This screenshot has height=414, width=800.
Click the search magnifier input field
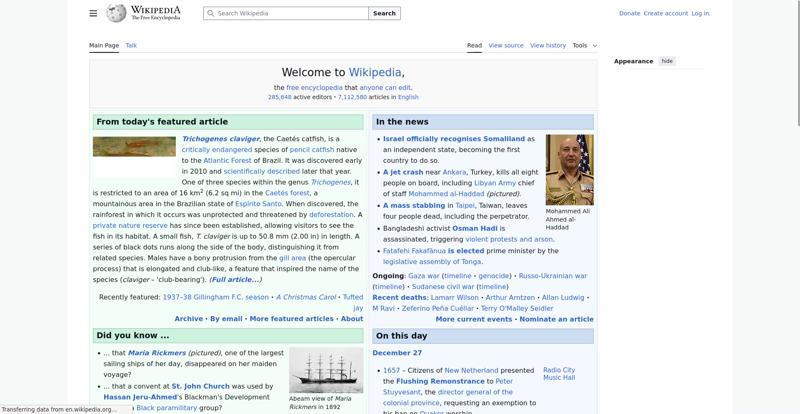(x=290, y=13)
